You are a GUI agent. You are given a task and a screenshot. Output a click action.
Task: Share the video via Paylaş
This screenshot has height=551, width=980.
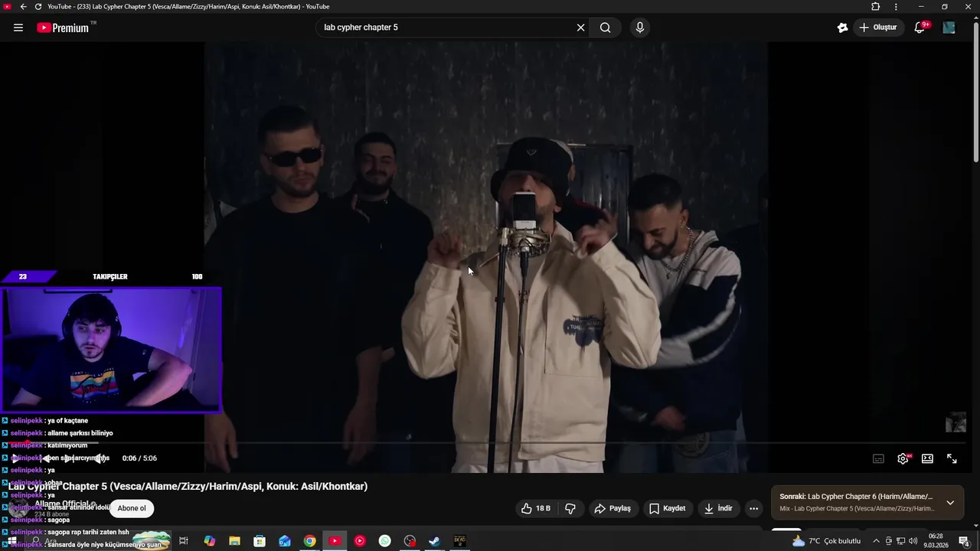pos(612,508)
